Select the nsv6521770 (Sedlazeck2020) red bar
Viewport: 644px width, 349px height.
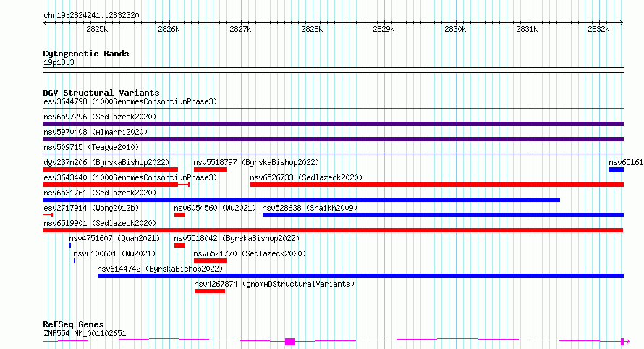click(x=211, y=261)
